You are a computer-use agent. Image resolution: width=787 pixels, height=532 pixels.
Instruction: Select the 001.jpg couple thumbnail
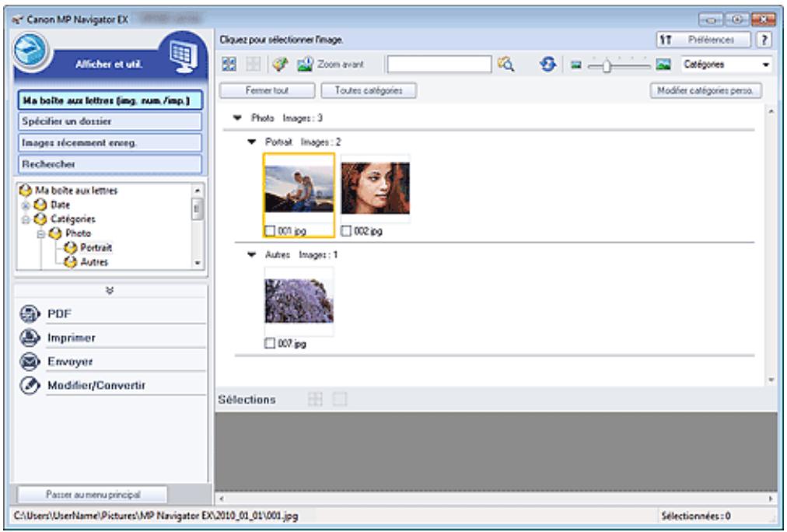click(299, 189)
